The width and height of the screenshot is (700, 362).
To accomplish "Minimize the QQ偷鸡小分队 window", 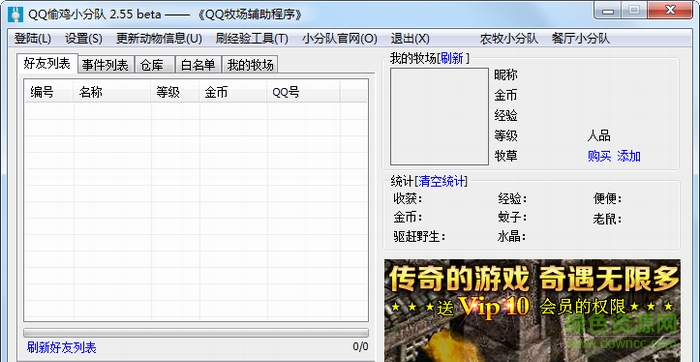I will tap(609, 10).
